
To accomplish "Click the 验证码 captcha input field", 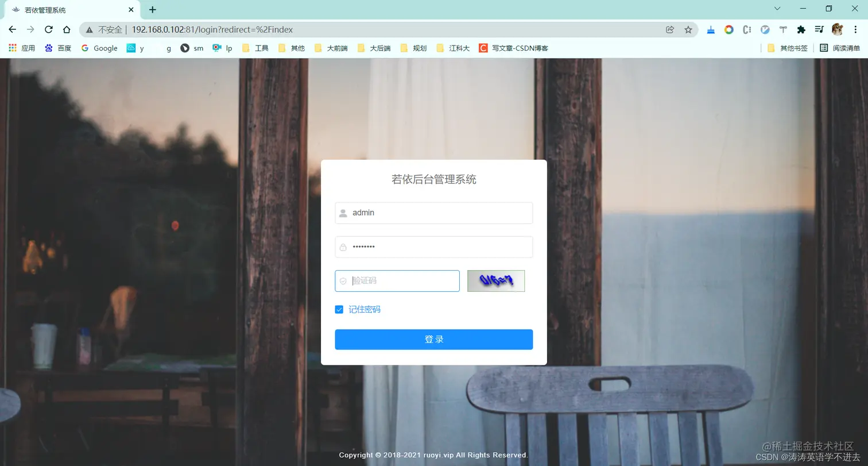I will [x=397, y=281].
